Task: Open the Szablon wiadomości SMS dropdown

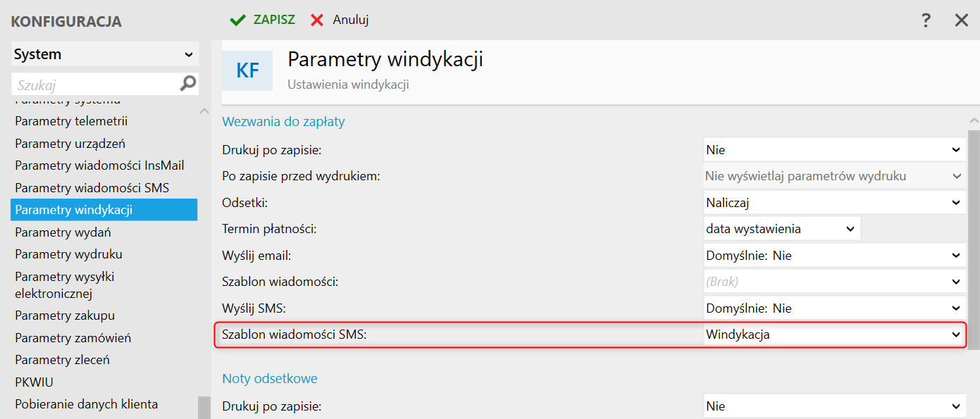Action: tap(835, 335)
